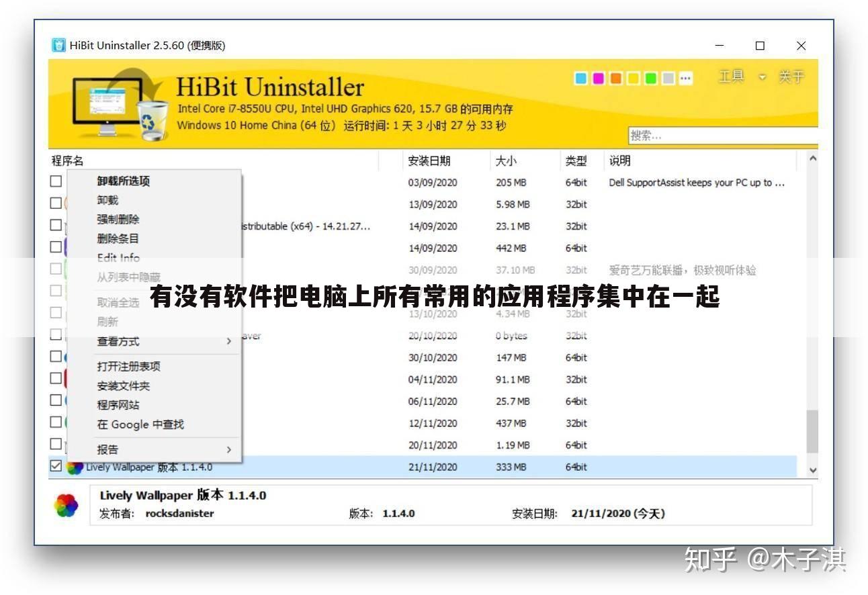Tick the checkbox for the 23.1 MB row
Viewport: 868px width, 595px height.
tap(56, 225)
